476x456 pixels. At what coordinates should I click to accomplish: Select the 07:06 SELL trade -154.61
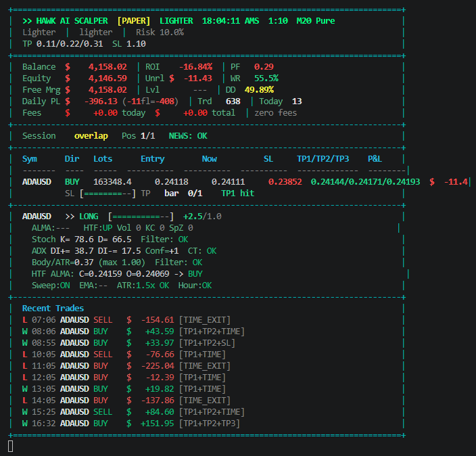click(x=126, y=320)
